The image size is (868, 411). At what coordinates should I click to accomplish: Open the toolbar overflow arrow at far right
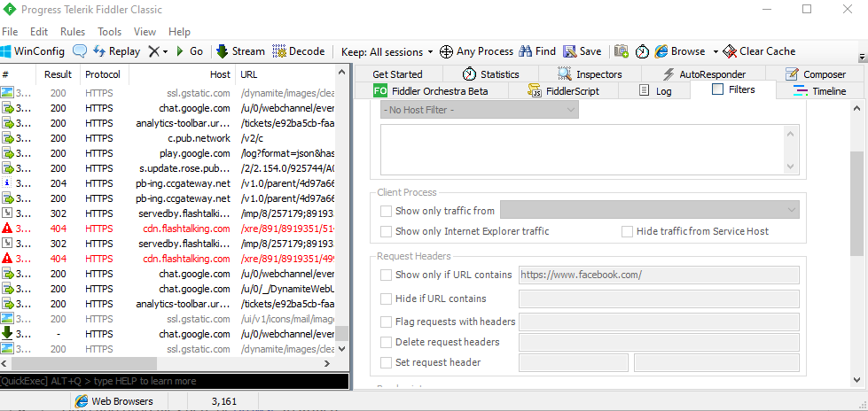[x=862, y=58]
